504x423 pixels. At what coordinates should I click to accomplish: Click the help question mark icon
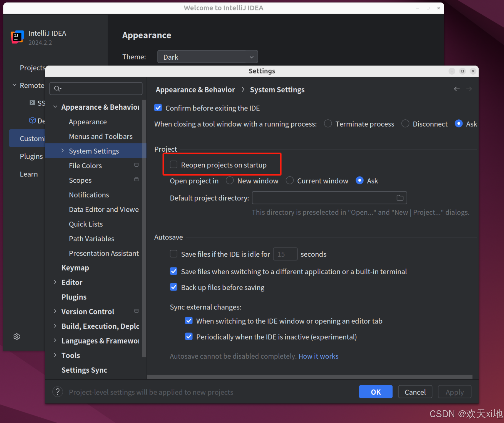(x=57, y=392)
